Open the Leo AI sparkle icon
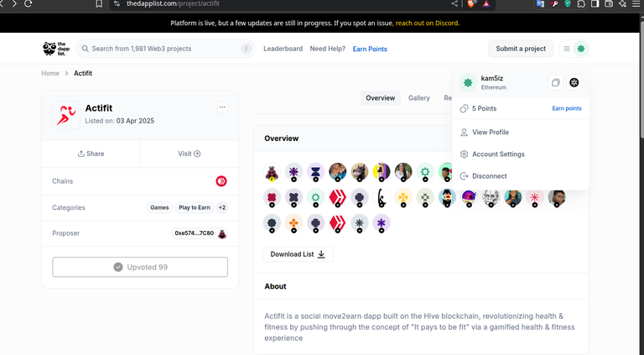 pyautogui.click(x=623, y=3)
